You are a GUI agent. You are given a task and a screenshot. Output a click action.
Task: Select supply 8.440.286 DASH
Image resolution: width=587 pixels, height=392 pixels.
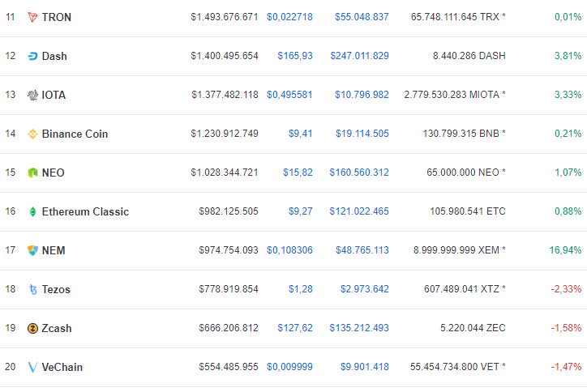point(469,56)
